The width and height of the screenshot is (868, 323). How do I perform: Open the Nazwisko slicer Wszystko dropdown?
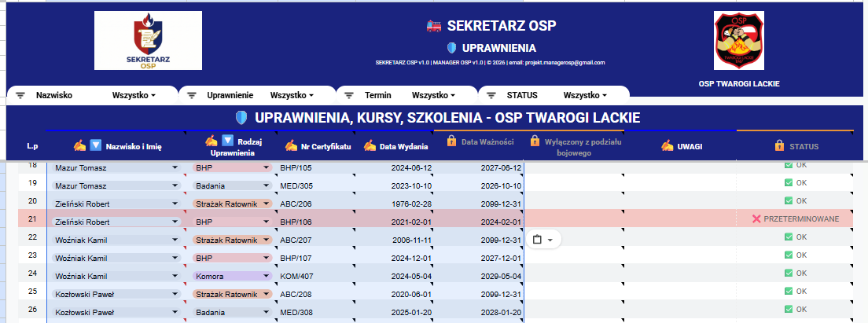[x=134, y=95]
